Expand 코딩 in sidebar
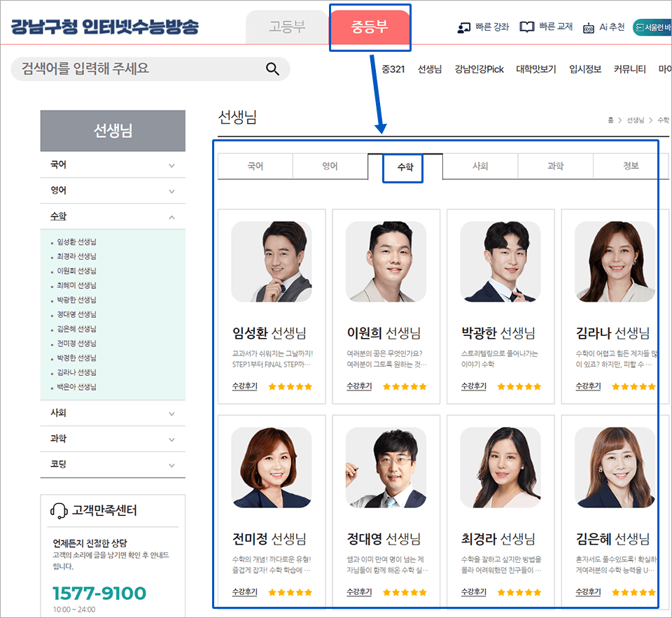The image size is (672, 618). (113, 465)
